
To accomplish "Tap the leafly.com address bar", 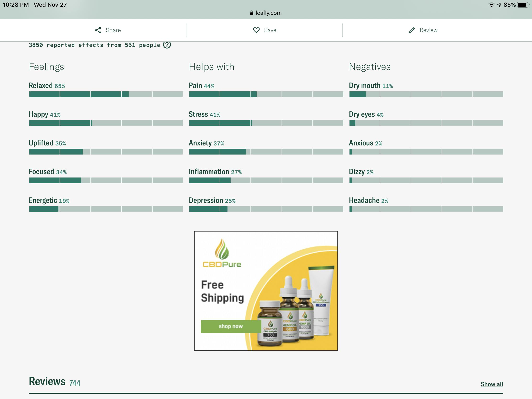I will (x=268, y=13).
